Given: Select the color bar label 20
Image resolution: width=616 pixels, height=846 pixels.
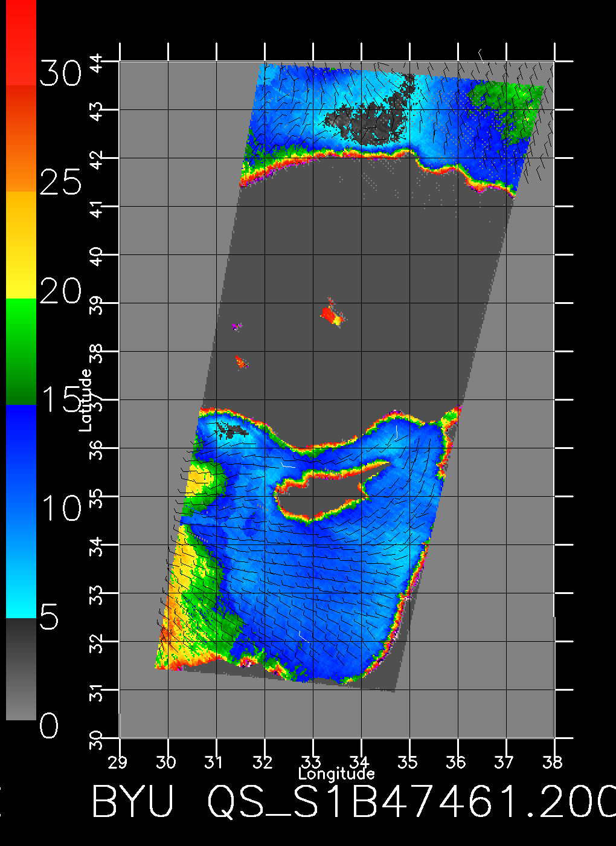Looking at the screenshot, I should pyautogui.click(x=60, y=291).
